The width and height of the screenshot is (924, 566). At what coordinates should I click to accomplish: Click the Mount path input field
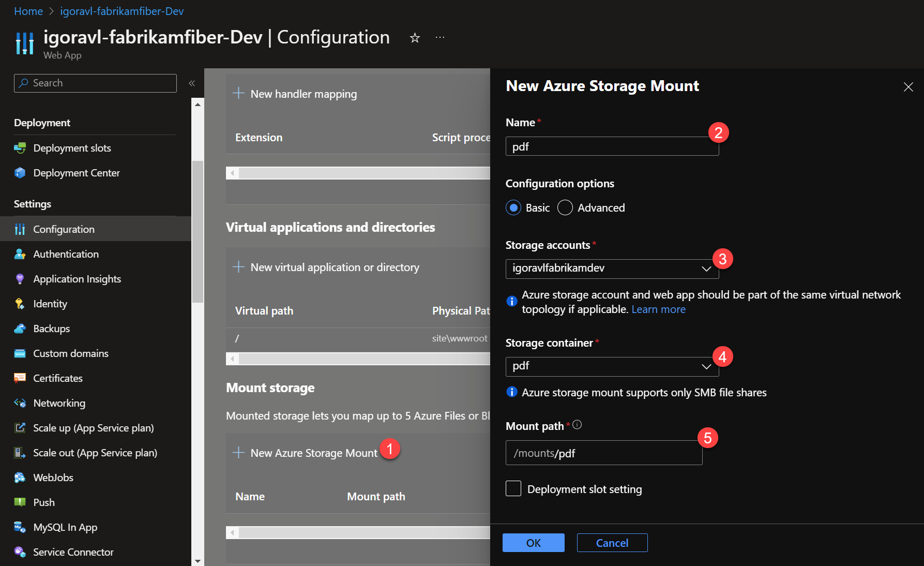coord(604,453)
